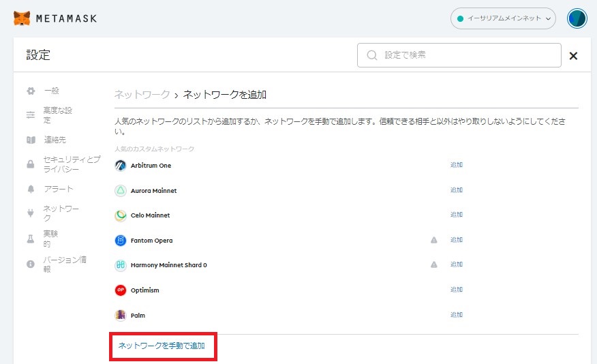Add the Arbitrum One network
Screen dimensions: 597x364
click(x=457, y=165)
